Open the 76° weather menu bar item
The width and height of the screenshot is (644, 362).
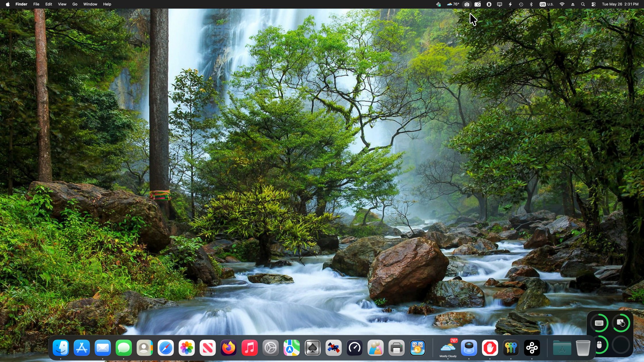click(x=453, y=4)
